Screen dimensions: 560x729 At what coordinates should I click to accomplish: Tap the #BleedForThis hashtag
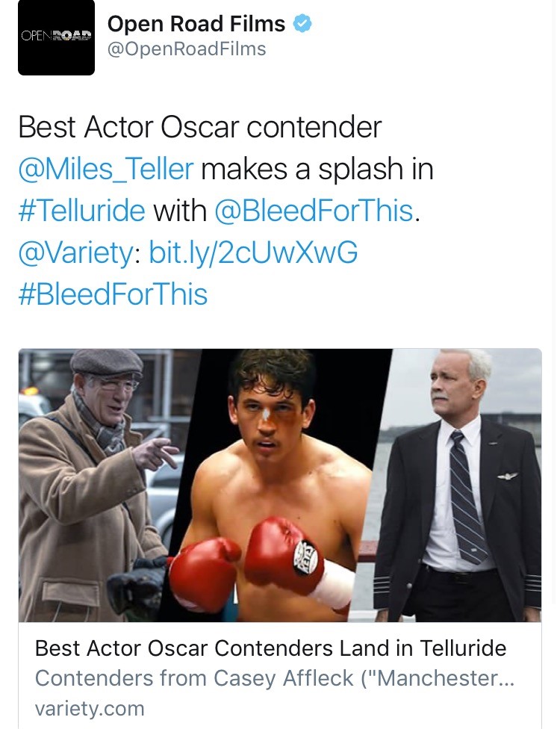(113, 294)
